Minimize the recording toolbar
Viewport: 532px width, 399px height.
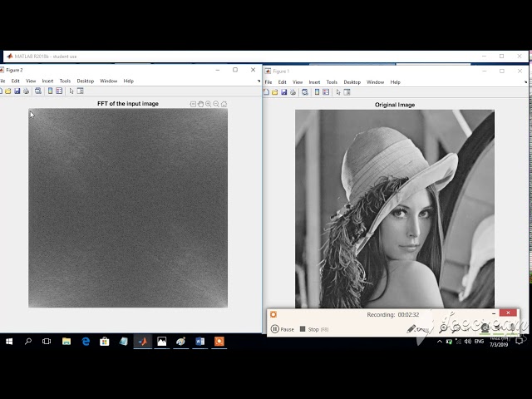[x=494, y=313]
